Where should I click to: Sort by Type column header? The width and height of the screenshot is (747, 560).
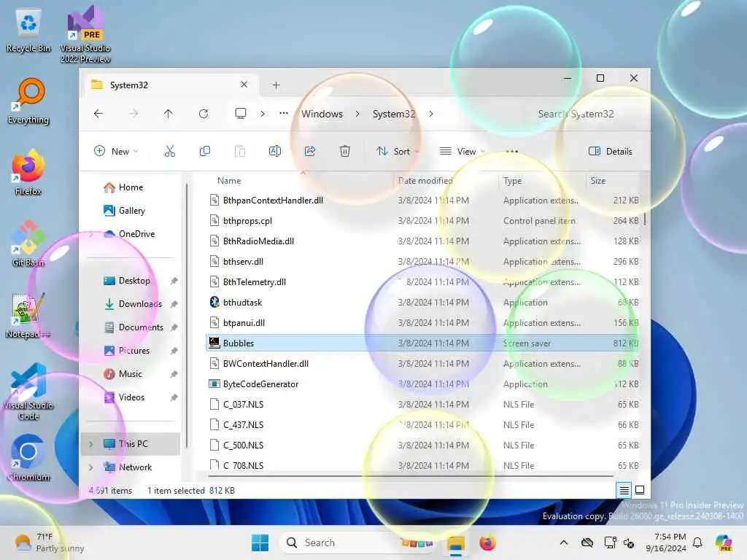pyautogui.click(x=513, y=181)
